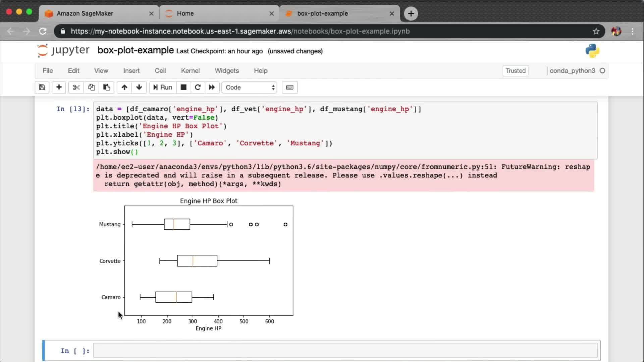Restart kernel and run all icon
Image resolution: width=644 pixels, height=362 pixels.
point(212,87)
